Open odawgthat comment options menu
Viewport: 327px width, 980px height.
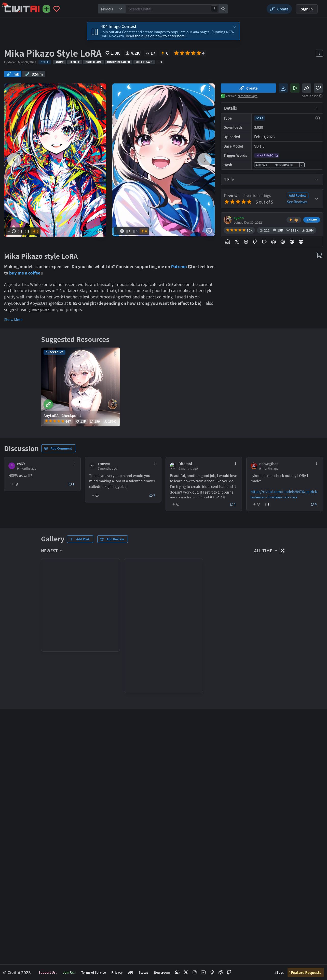(316, 463)
